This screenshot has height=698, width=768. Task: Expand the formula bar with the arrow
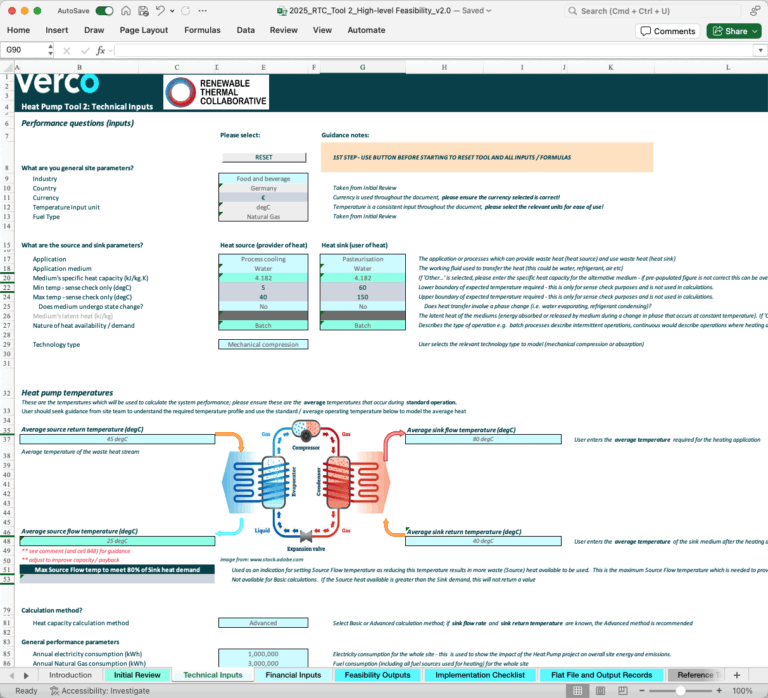tap(760, 50)
